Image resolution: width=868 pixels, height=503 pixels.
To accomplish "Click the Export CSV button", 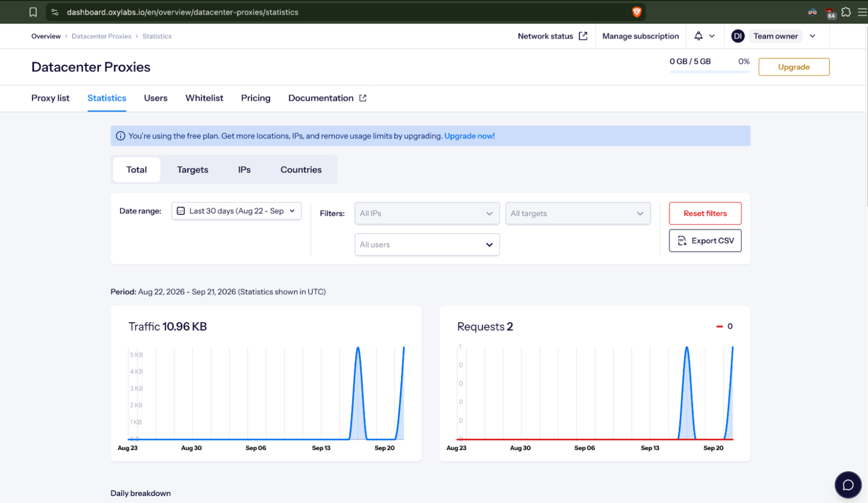I will [x=705, y=241].
